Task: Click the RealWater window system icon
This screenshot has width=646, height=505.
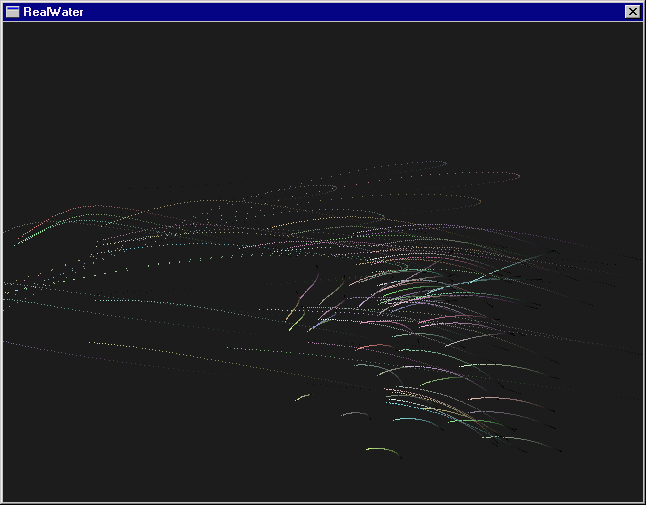Action: [x=13, y=12]
